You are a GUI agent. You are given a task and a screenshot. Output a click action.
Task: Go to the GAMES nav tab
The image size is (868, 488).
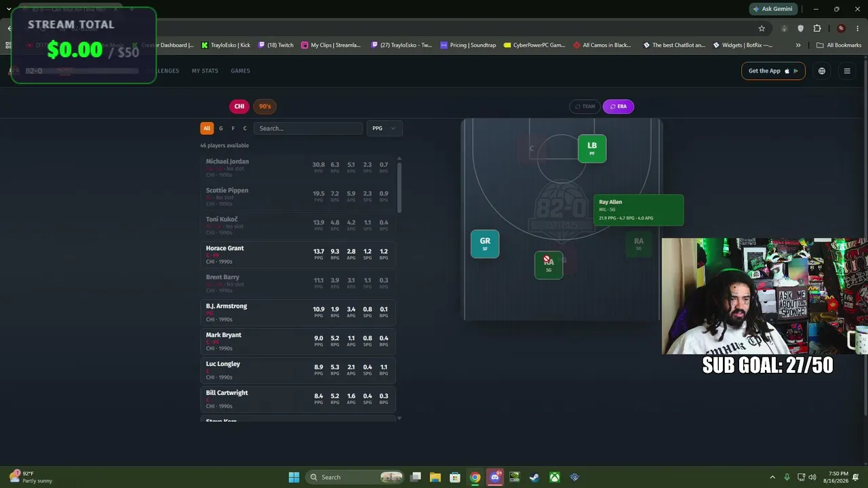point(240,71)
